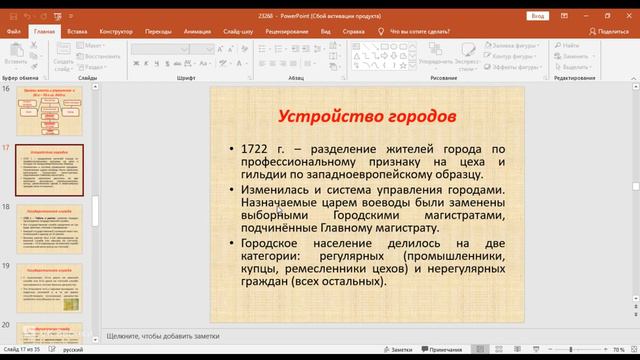Collapse the ribbon with the chevron arrow
640x360 pixels.
[x=633, y=78]
